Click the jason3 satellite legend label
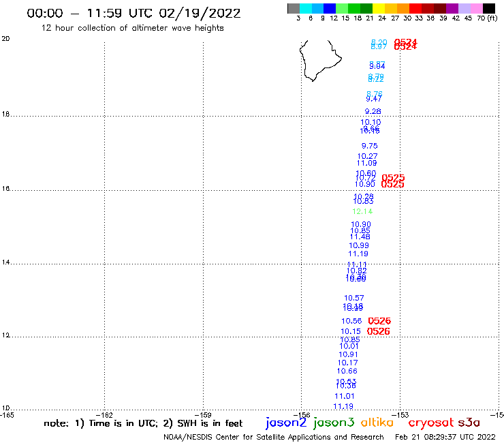This screenshot has height=443, width=504. pos(334,423)
